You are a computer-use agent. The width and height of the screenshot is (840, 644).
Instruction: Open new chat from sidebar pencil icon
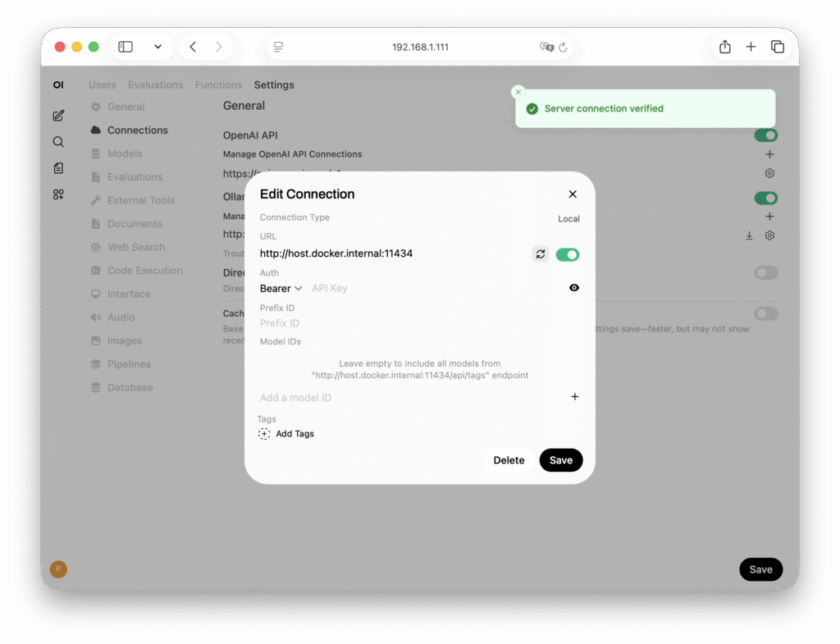(58, 116)
